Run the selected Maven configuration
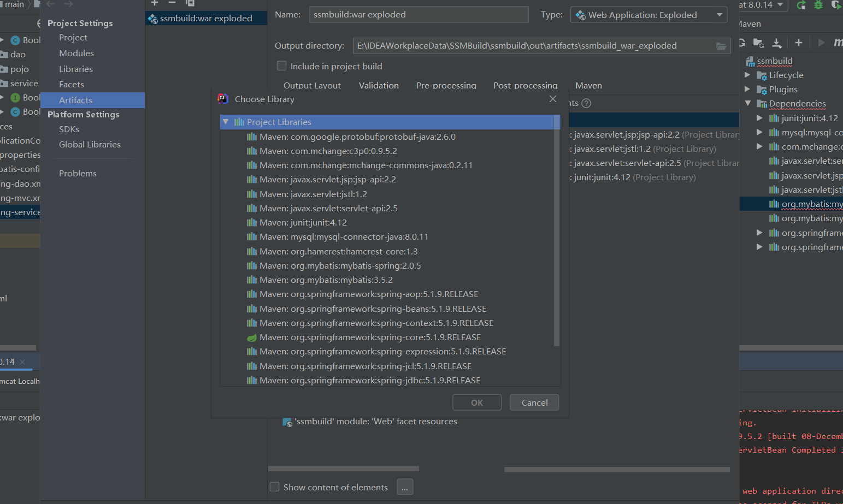 (x=821, y=43)
